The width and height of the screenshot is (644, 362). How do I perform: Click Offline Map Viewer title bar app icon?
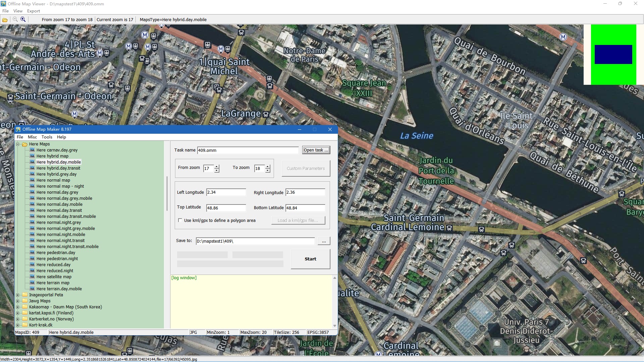pyautogui.click(x=3, y=4)
